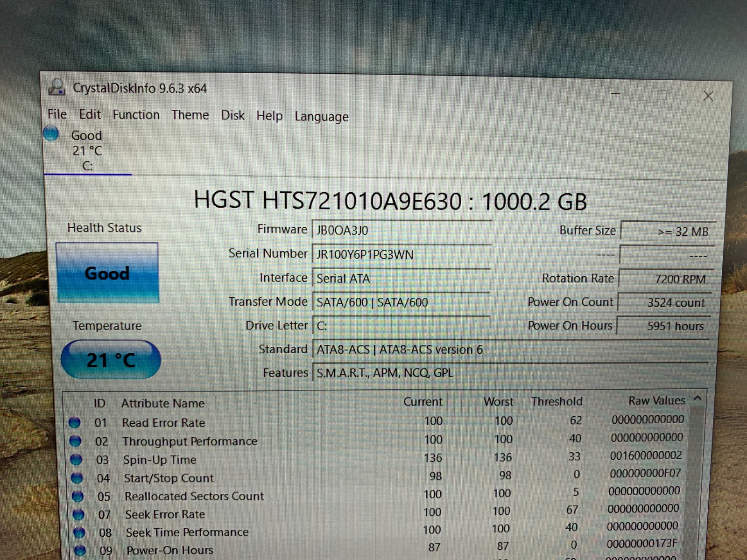747x560 pixels.
Task: Click the Standard field ATA8-ACS
Action: click(x=510, y=349)
